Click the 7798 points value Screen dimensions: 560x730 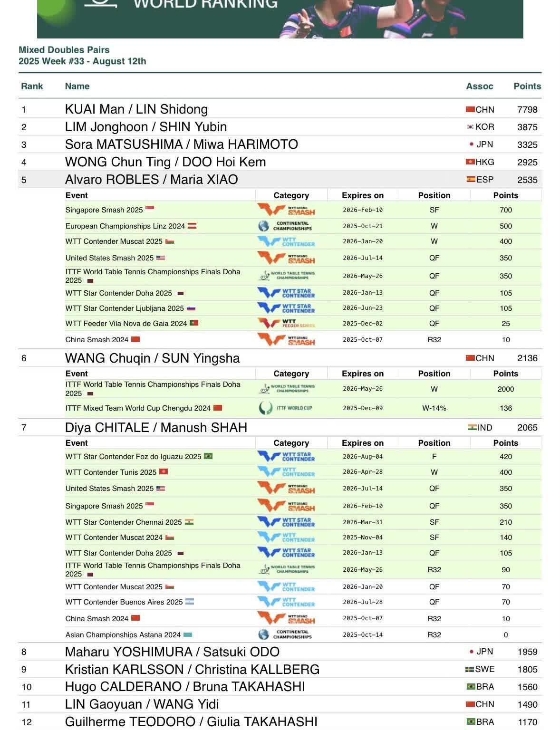pyautogui.click(x=527, y=110)
